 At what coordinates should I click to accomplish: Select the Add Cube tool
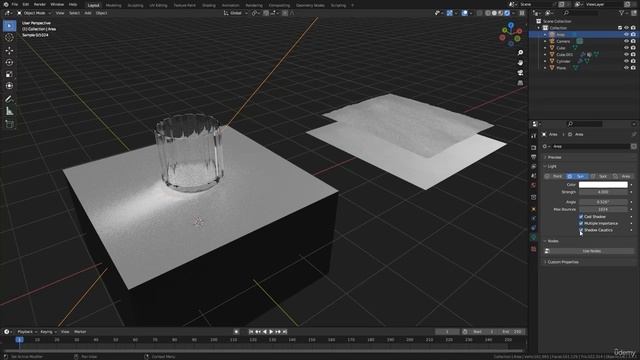click(9, 124)
